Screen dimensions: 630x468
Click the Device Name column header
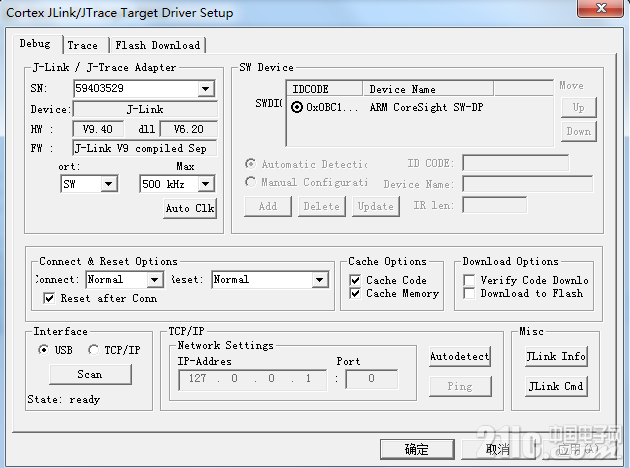(x=428, y=89)
